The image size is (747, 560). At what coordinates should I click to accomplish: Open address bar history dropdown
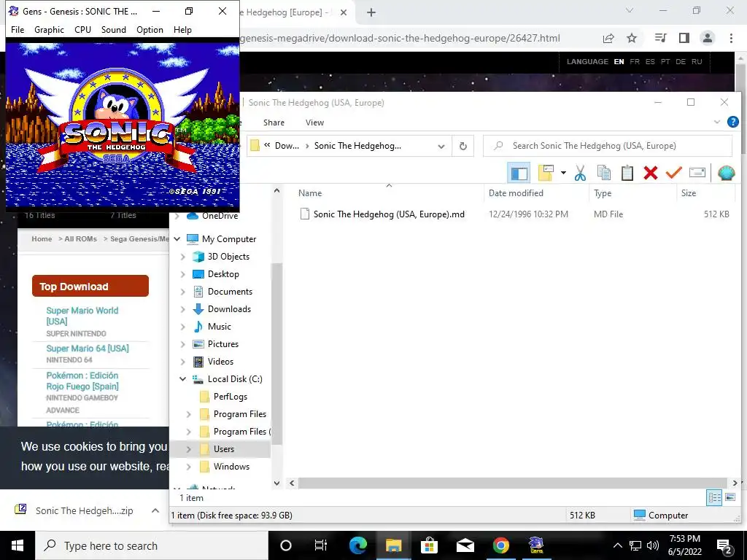(441, 146)
